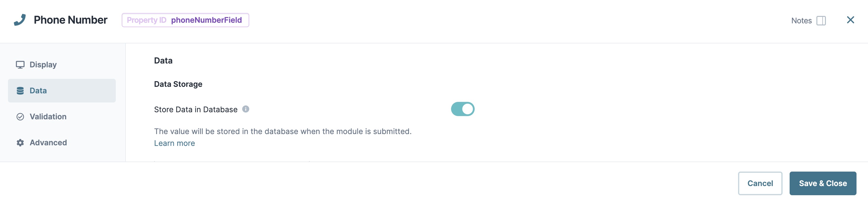Select the Data tab
Viewport: 868px width, 202px height.
point(62,91)
